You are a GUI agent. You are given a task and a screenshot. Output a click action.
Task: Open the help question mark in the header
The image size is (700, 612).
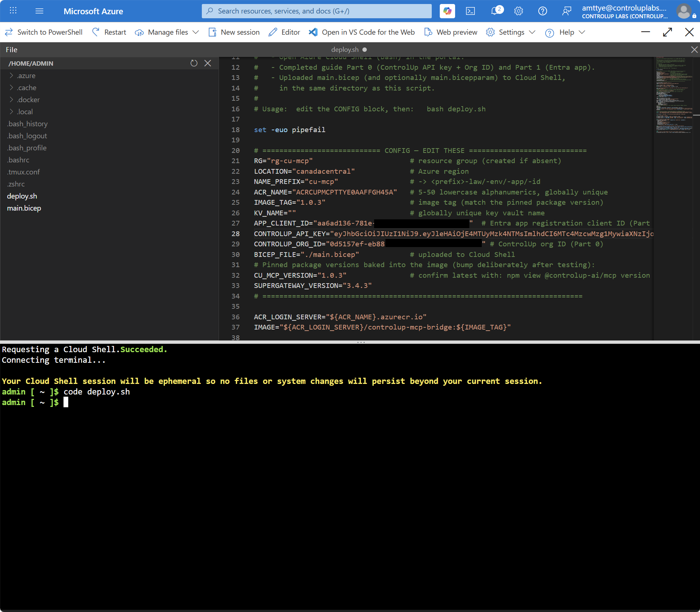[543, 11]
